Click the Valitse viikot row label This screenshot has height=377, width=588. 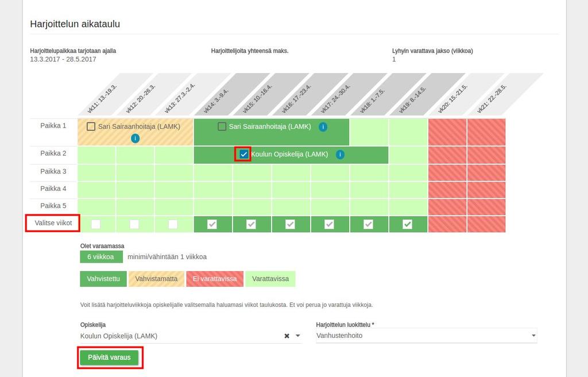click(53, 223)
